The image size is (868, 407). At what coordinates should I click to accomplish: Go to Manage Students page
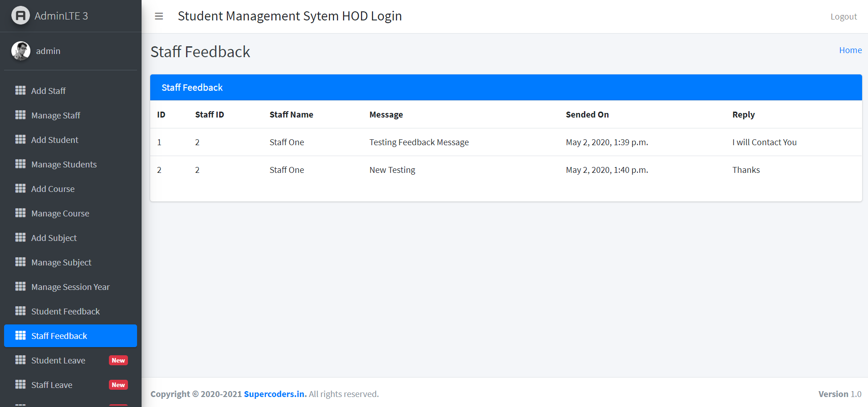point(70,164)
